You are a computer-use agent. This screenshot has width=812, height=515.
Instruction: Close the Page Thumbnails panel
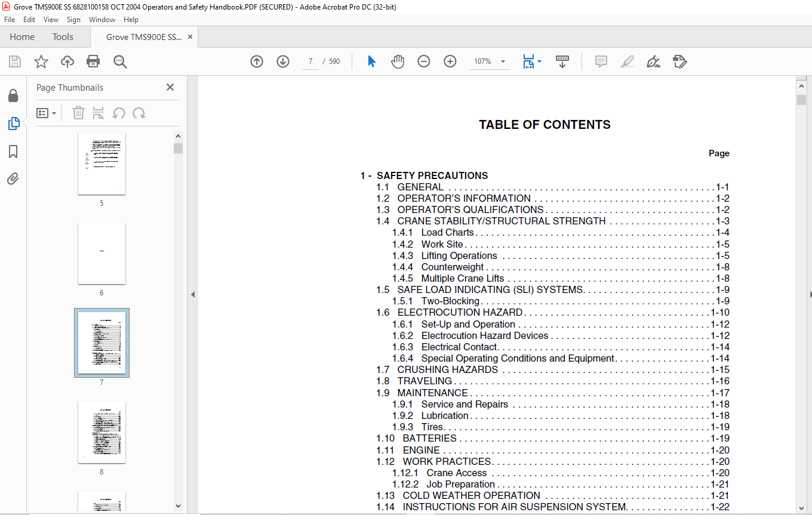170,87
